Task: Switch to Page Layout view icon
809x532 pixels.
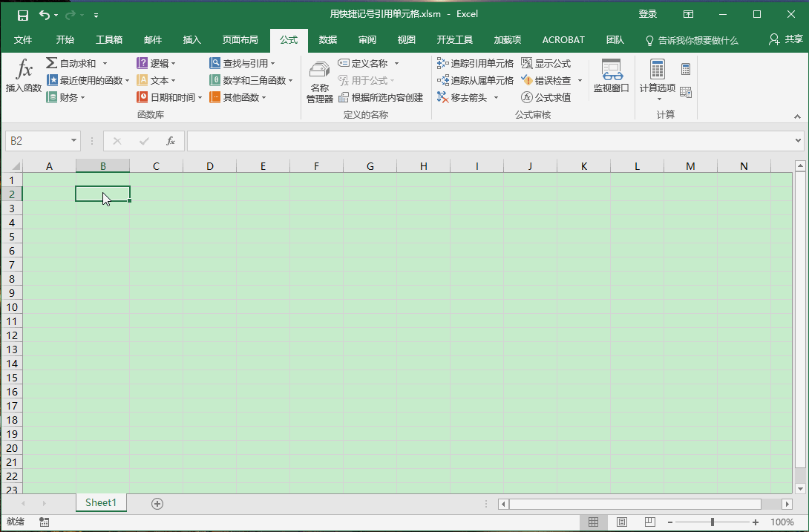Action: 621,522
